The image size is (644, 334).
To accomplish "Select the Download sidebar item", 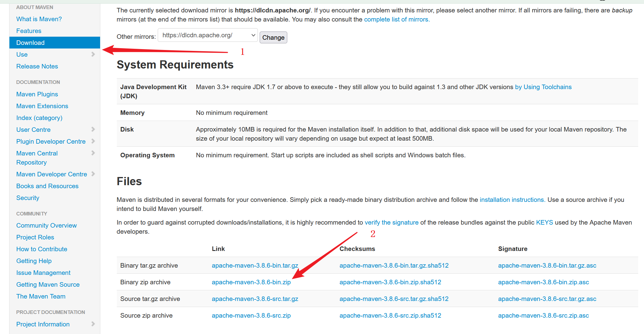I will [55, 43].
